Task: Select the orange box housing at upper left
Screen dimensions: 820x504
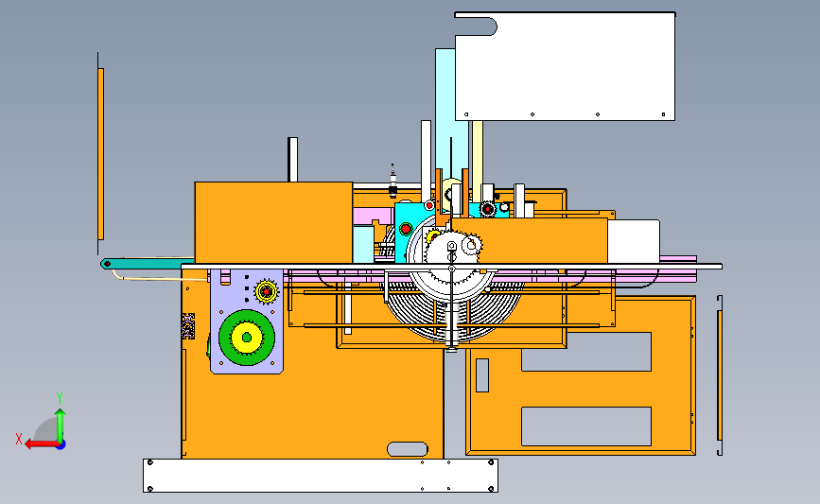Action: point(273,223)
